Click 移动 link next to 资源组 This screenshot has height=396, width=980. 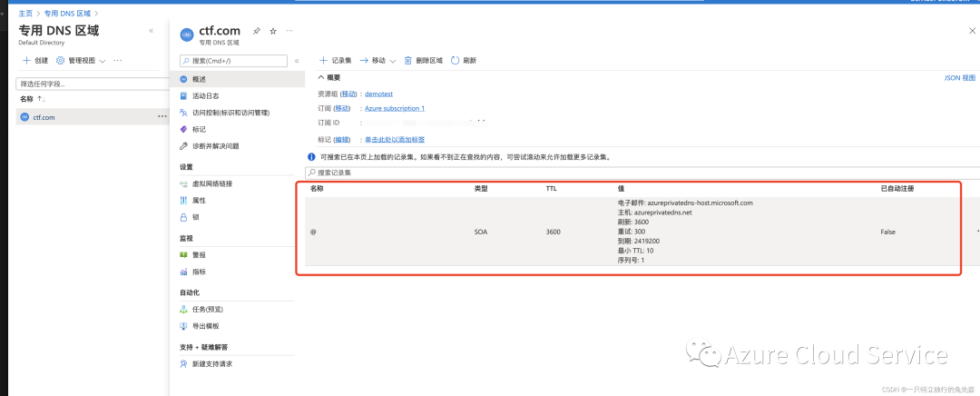[x=348, y=94]
